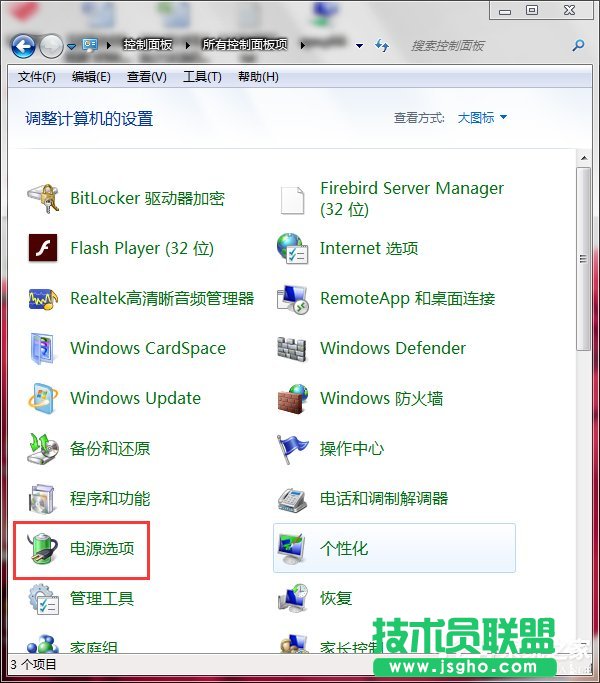The height and width of the screenshot is (683, 600).
Task: Open the 查看(V) menu
Action: (146, 77)
